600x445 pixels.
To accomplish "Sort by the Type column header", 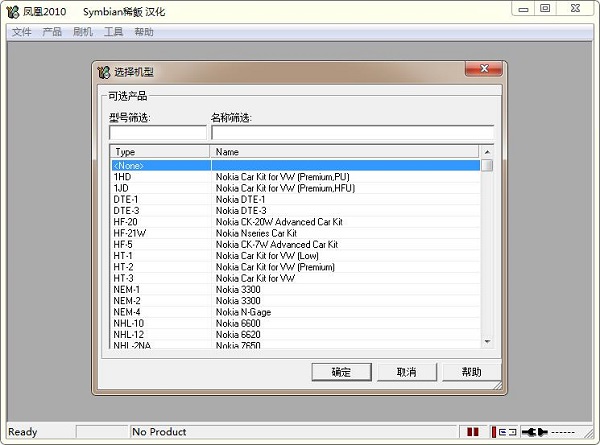I will pos(160,152).
